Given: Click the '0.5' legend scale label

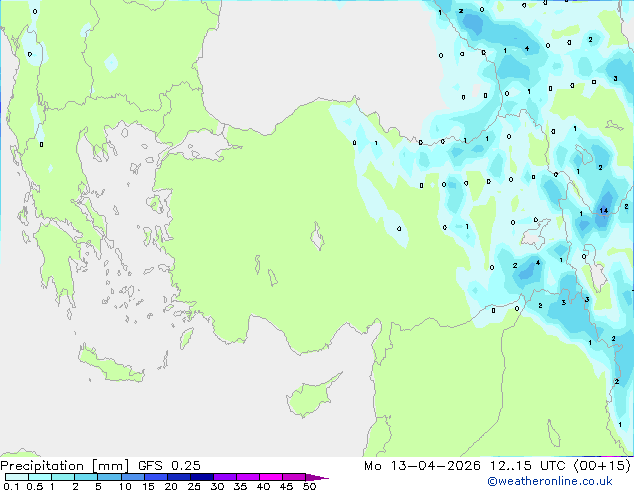Looking at the screenshot, I should [x=35, y=486].
